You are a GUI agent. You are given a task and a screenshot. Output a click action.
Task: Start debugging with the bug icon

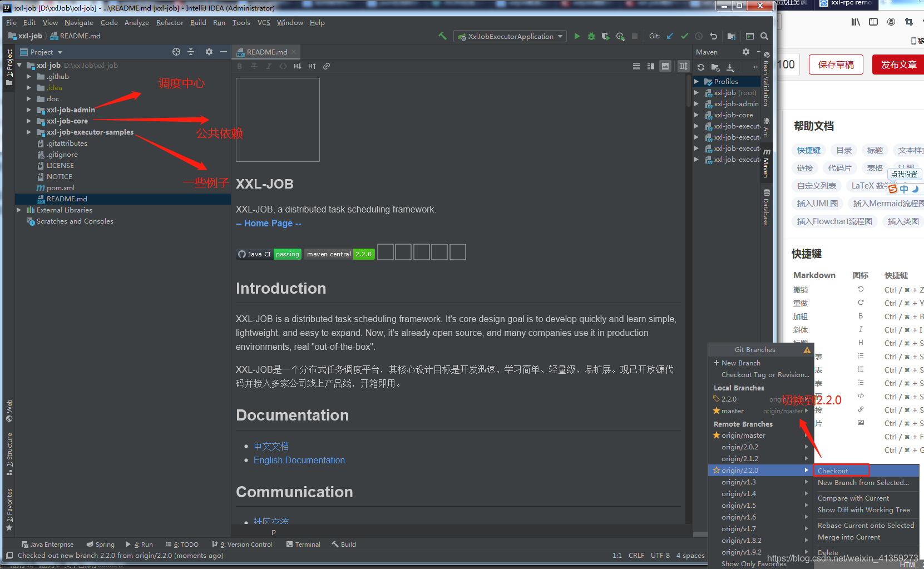pyautogui.click(x=591, y=36)
